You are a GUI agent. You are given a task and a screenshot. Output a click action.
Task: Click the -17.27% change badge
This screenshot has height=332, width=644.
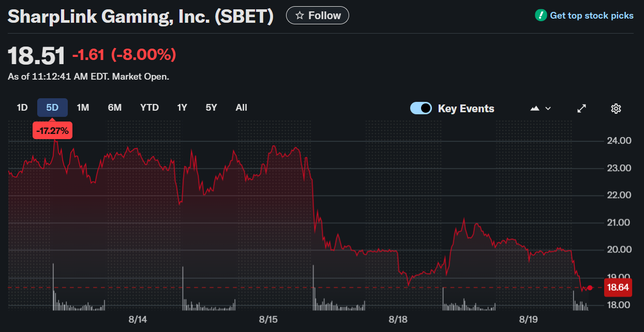coord(52,131)
